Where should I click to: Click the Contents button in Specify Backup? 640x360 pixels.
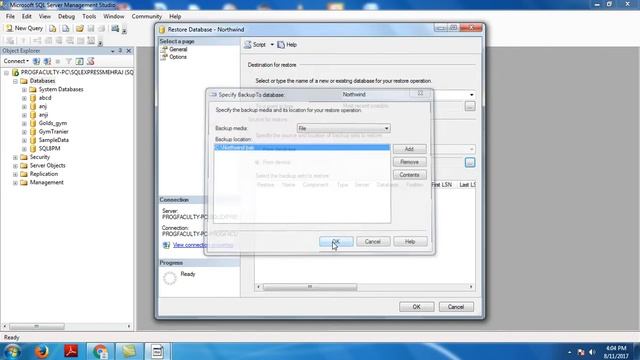pyautogui.click(x=409, y=175)
